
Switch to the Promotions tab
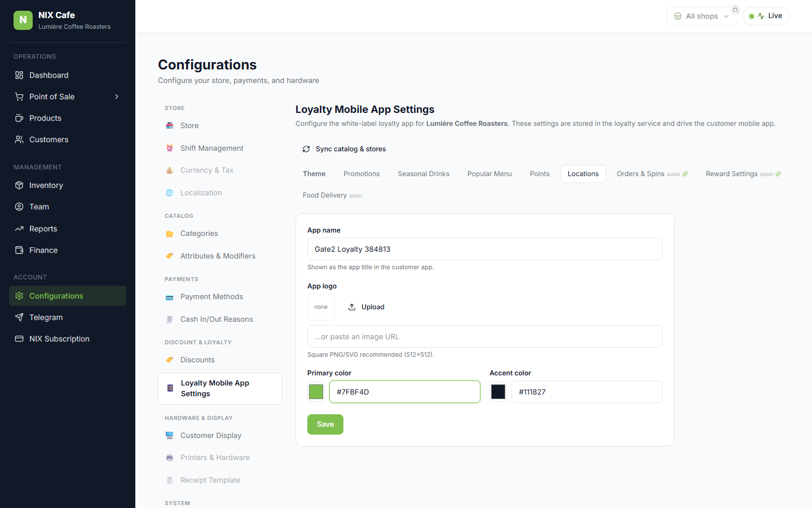[361, 174]
